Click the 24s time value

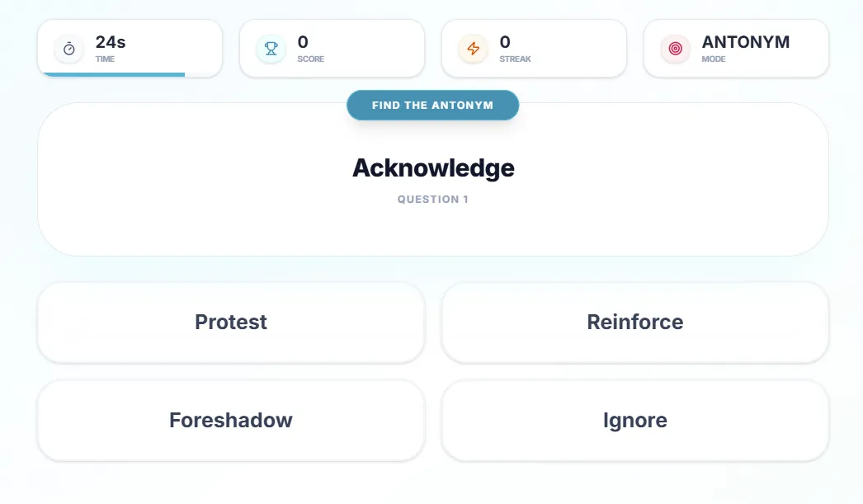click(110, 42)
